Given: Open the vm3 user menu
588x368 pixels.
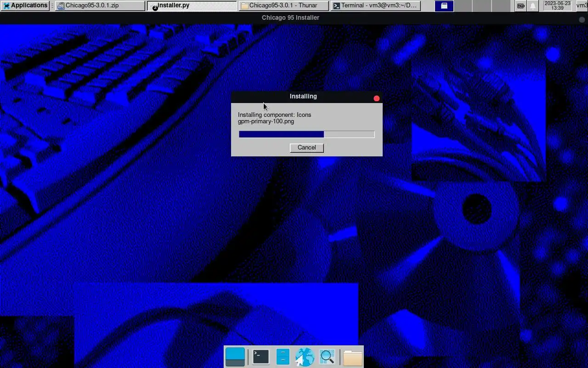Looking at the screenshot, I should [x=582, y=6].
